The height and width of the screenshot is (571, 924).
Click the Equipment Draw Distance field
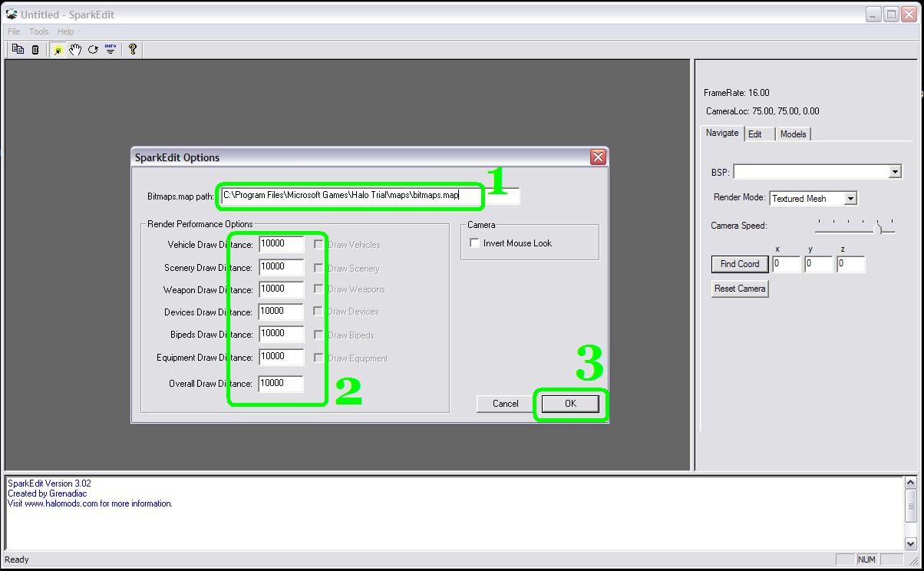[x=281, y=357]
